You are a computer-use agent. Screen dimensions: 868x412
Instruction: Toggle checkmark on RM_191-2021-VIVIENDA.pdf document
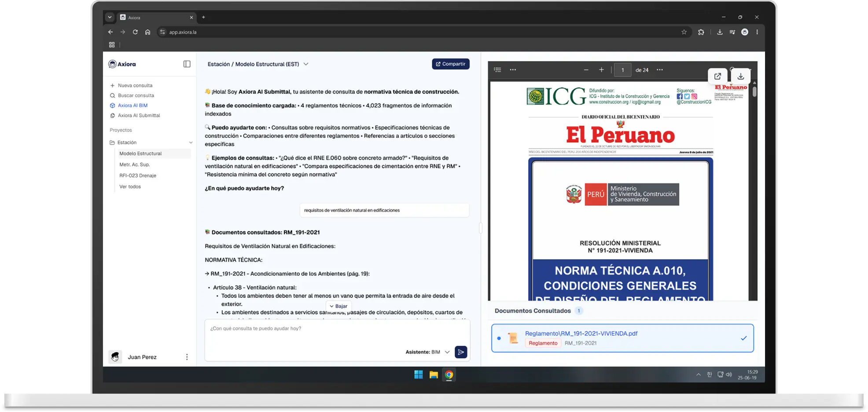point(743,338)
